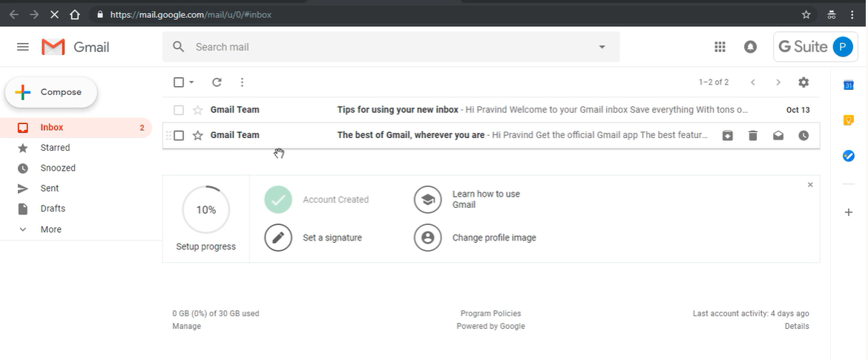Tick checkbox for 'The best of Gmail' email
This screenshot has height=360, width=868.
(179, 136)
